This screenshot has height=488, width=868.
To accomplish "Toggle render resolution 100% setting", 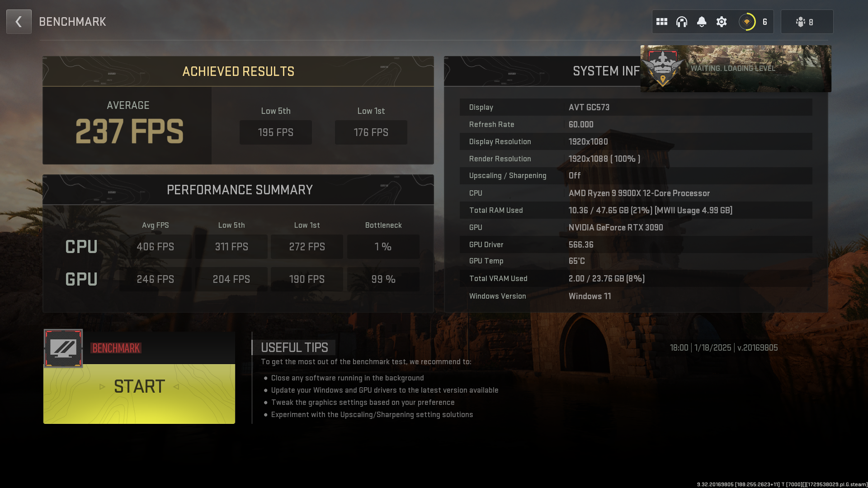I will (x=604, y=159).
